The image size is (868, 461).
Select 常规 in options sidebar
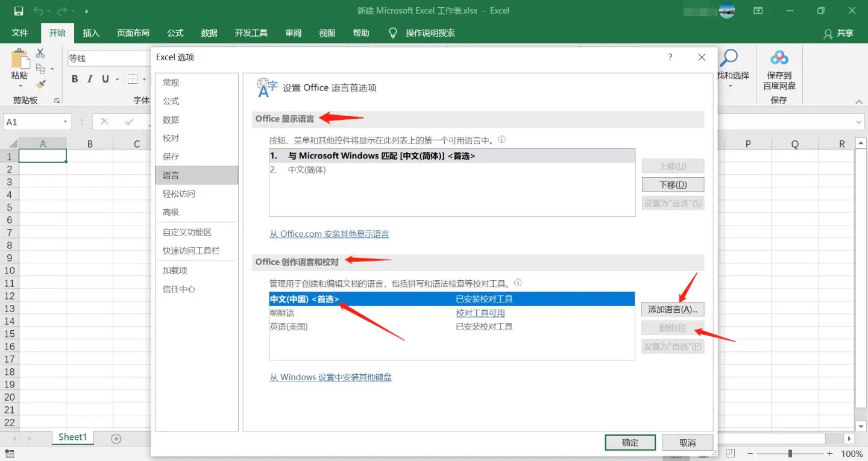pos(197,83)
